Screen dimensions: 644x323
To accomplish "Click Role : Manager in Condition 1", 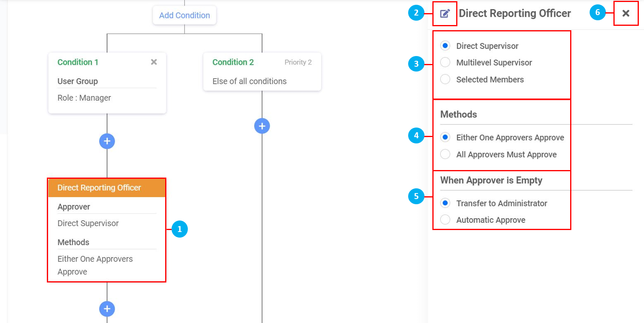I will pyautogui.click(x=84, y=98).
